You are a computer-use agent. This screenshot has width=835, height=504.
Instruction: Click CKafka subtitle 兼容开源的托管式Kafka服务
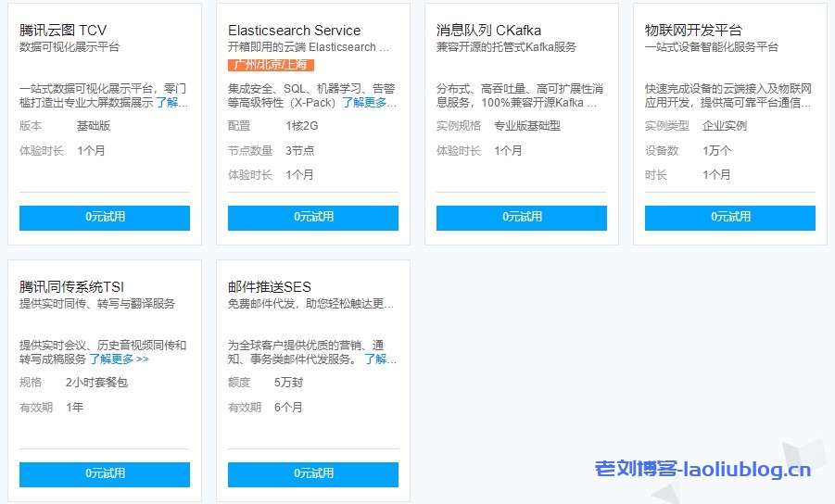point(506,46)
